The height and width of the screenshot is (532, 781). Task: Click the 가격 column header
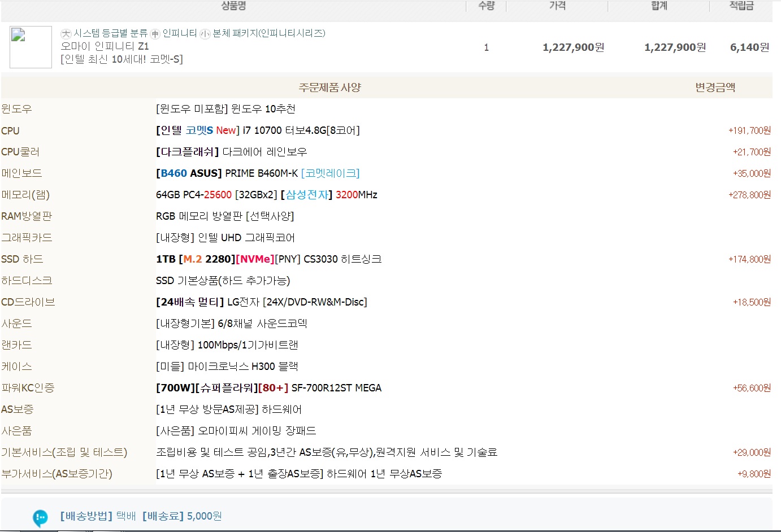point(557,5)
